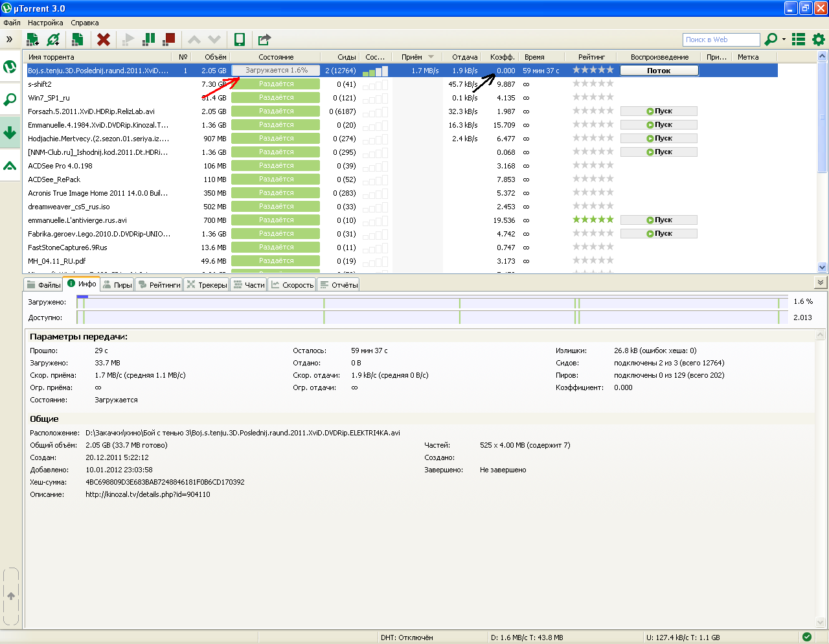Click the Share toolbar icon

[x=264, y=40]
